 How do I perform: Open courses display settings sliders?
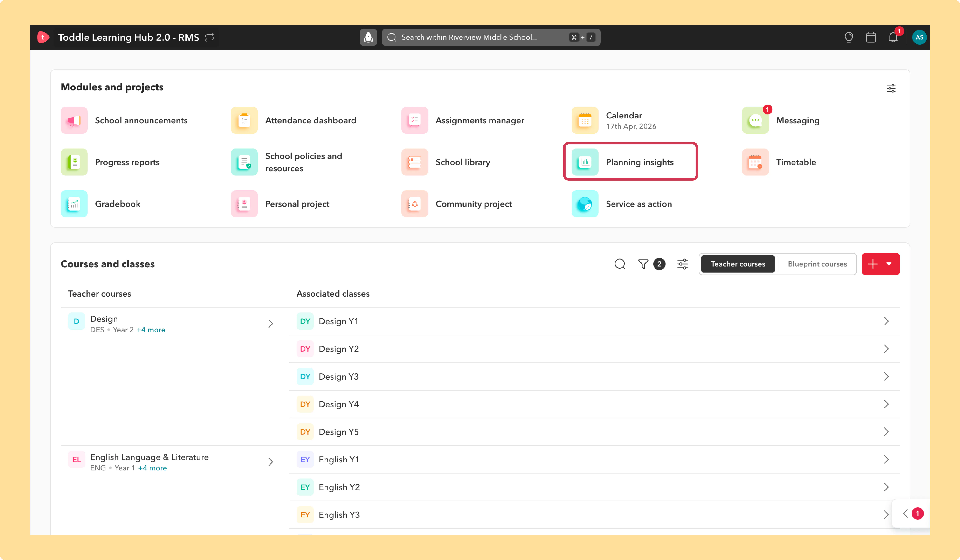(x=683, y=264)
